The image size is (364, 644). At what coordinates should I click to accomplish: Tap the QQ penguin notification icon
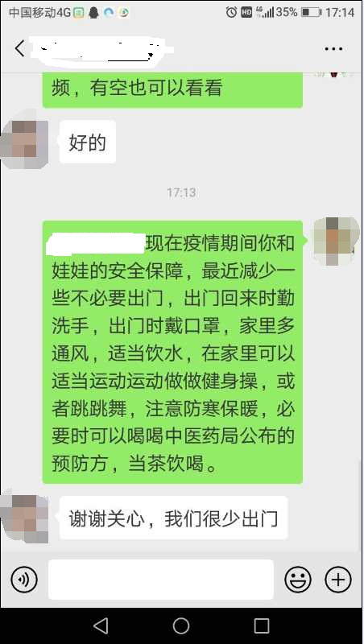coord(94,13)
